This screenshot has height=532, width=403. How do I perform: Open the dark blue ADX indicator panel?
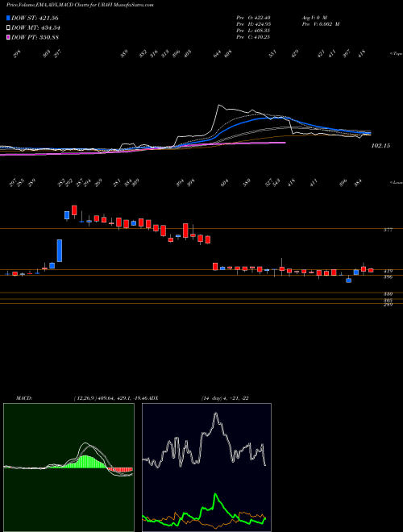206,468
